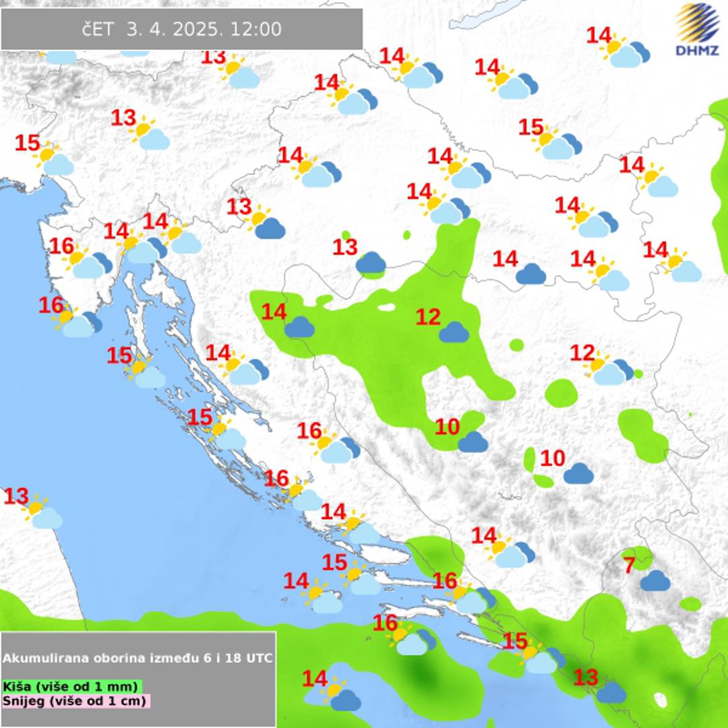Screen dimensions: 728x728
Task: Click the cloud icon beside the westernmost 10
Action: tap(473, 442)
